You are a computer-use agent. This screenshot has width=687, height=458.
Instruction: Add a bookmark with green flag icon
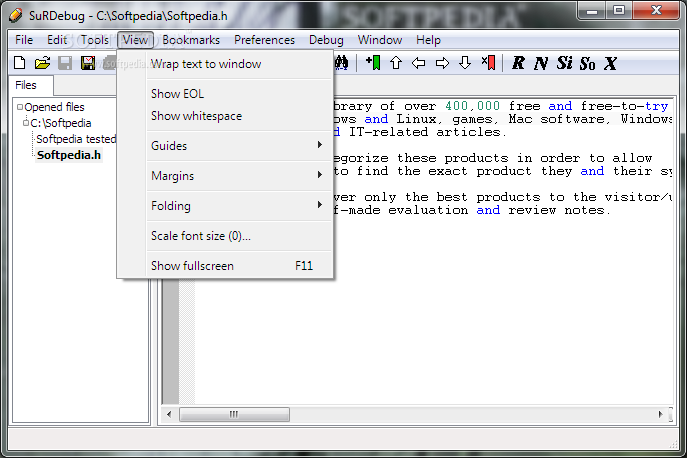click(373, 63)
